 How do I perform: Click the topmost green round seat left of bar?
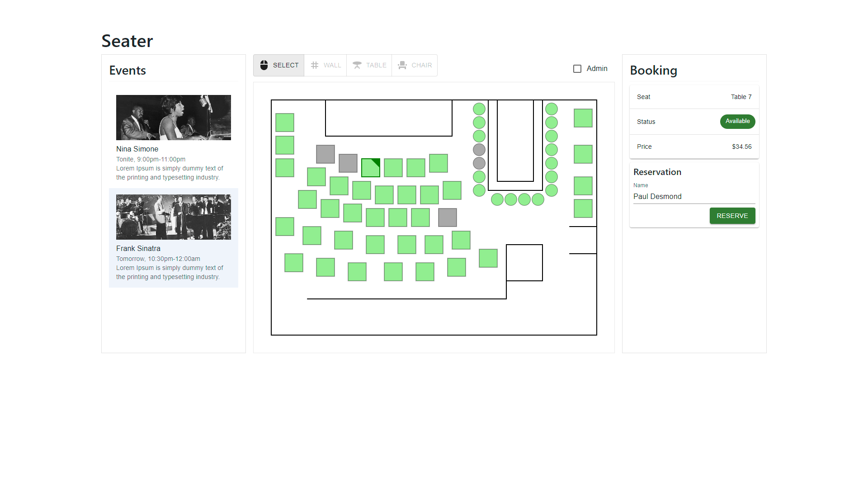tap(479, 109)
